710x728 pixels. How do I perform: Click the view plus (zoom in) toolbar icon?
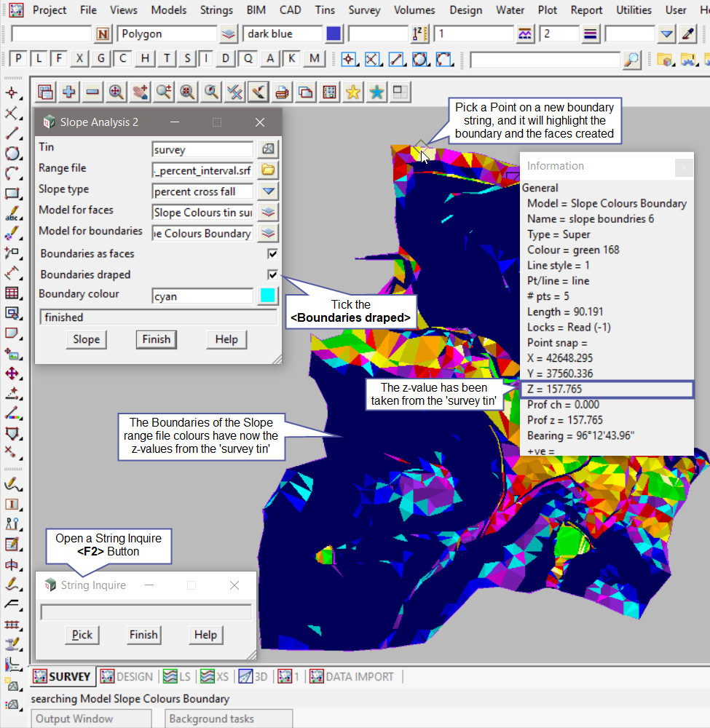coord(69,92)
